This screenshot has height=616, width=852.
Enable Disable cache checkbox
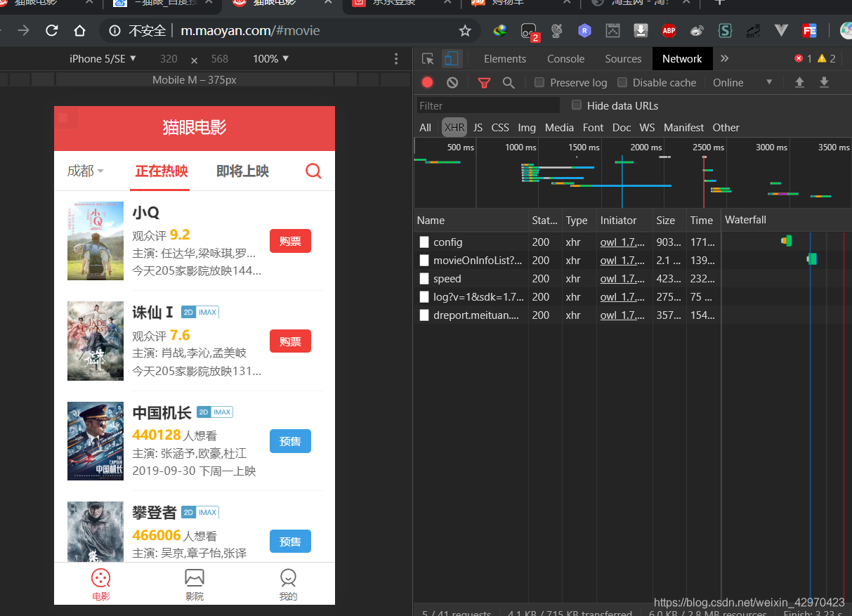[622, 82]
